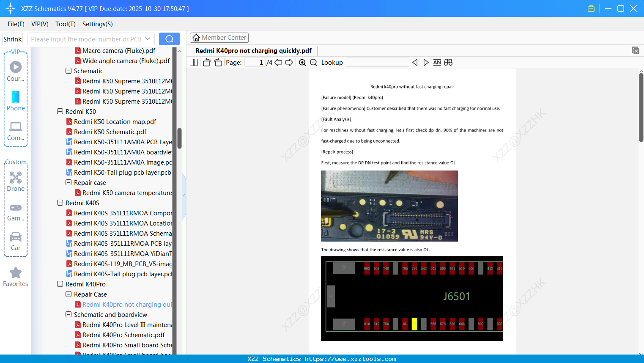Open the Course category in sidebar
644x363 pixels.
[16, 71]
